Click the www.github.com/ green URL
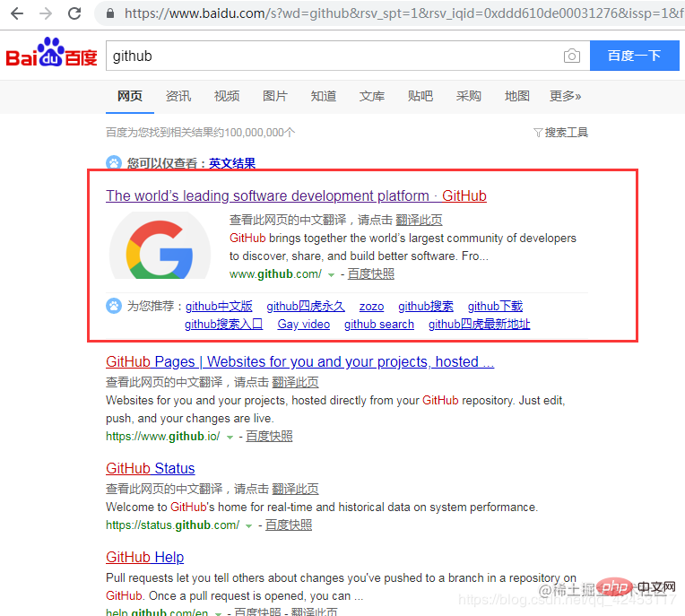 coord(275,273)
